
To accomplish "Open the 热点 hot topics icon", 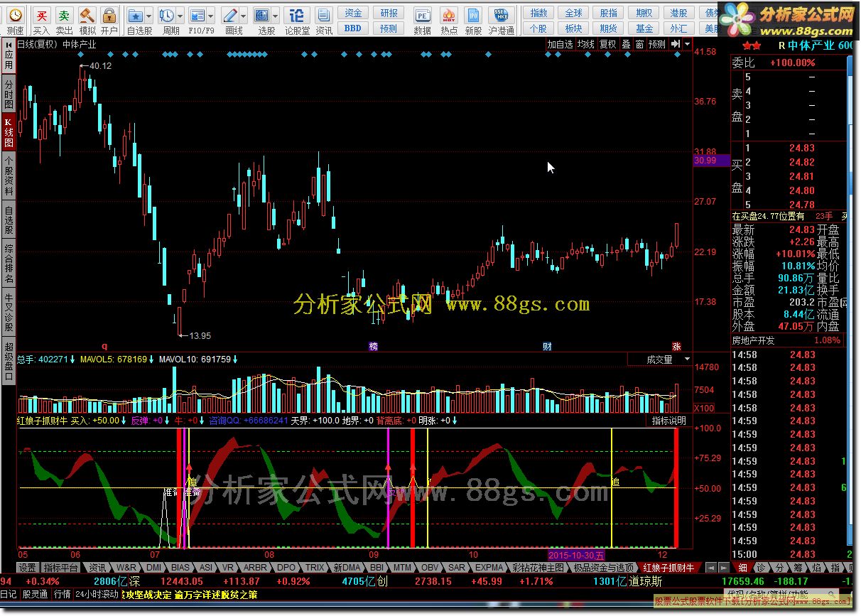I will tap(448, 14).
